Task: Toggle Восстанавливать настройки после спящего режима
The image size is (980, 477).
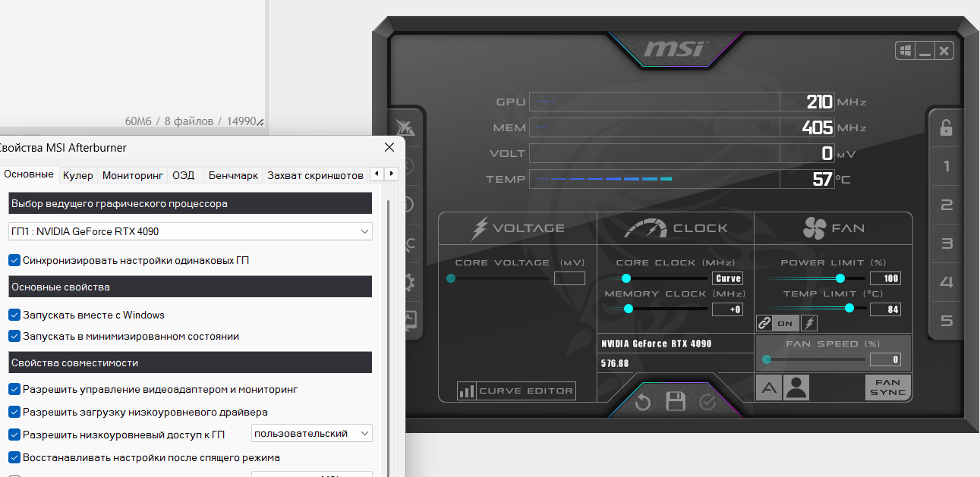Action: pos(14,457)
